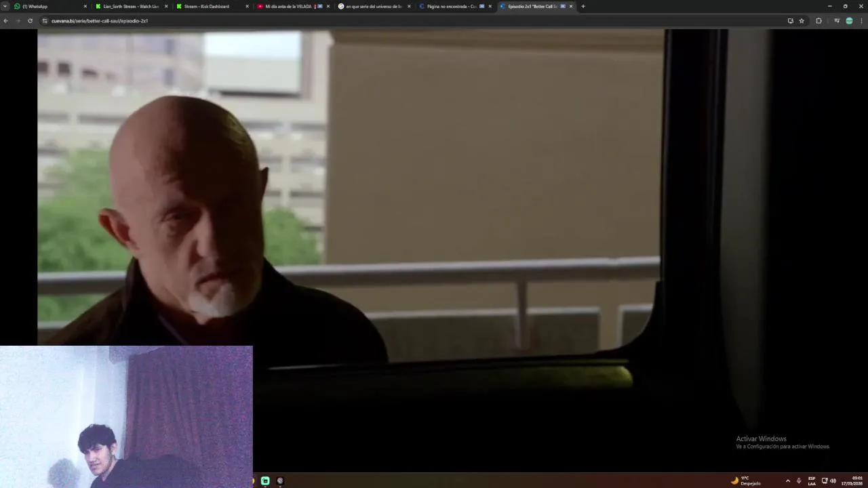
Task: Open the Chrome profile avatar
Action: click(x=849, y=21)
